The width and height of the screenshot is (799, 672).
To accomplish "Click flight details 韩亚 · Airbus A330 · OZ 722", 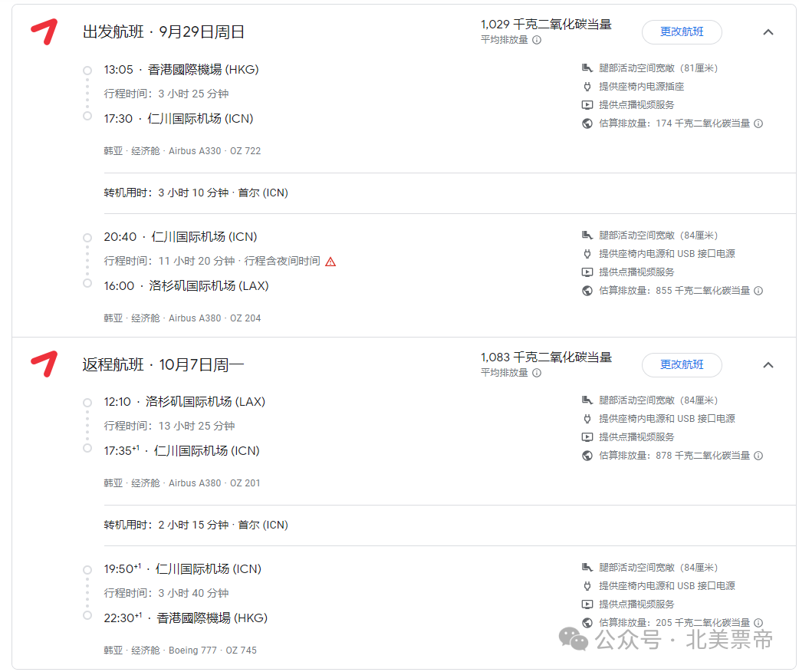I will click(182, 151).
